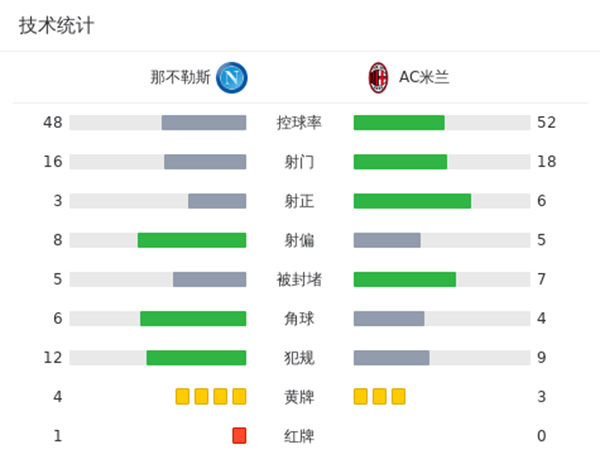Click AC Milan's 射门 count of 18
Image resolution: width=600 pixels, height=459 pixels.
pyautogui.click(x=546, y=162)
